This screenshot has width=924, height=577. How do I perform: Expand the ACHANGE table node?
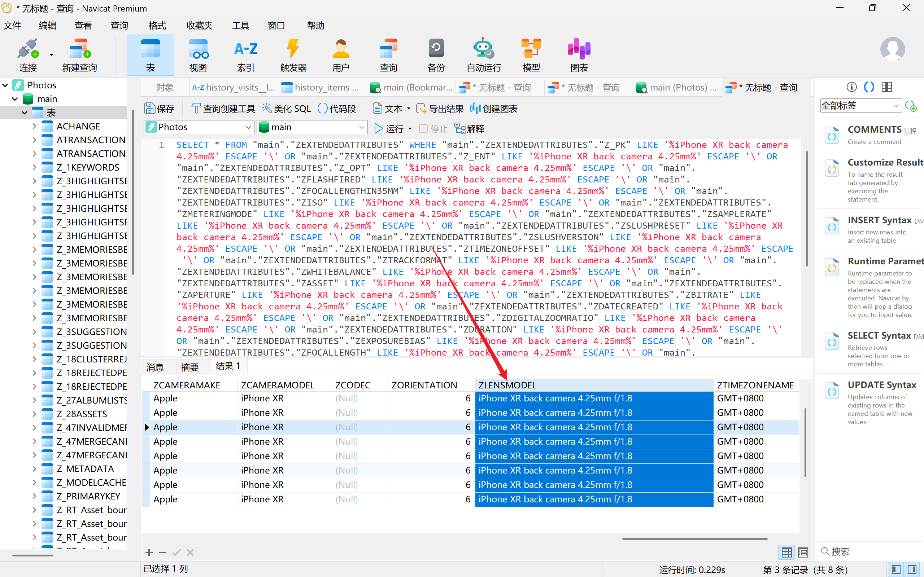[34, 126]
